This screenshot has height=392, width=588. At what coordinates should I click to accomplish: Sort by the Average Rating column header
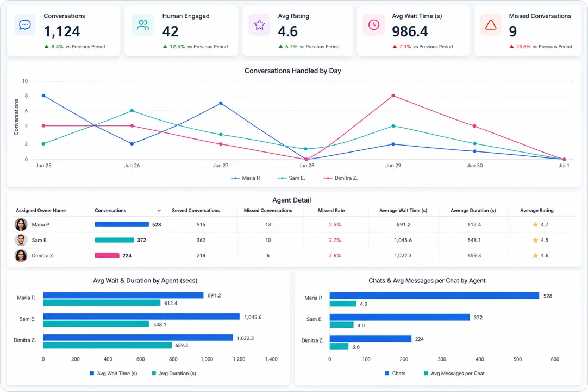point(536,211)
